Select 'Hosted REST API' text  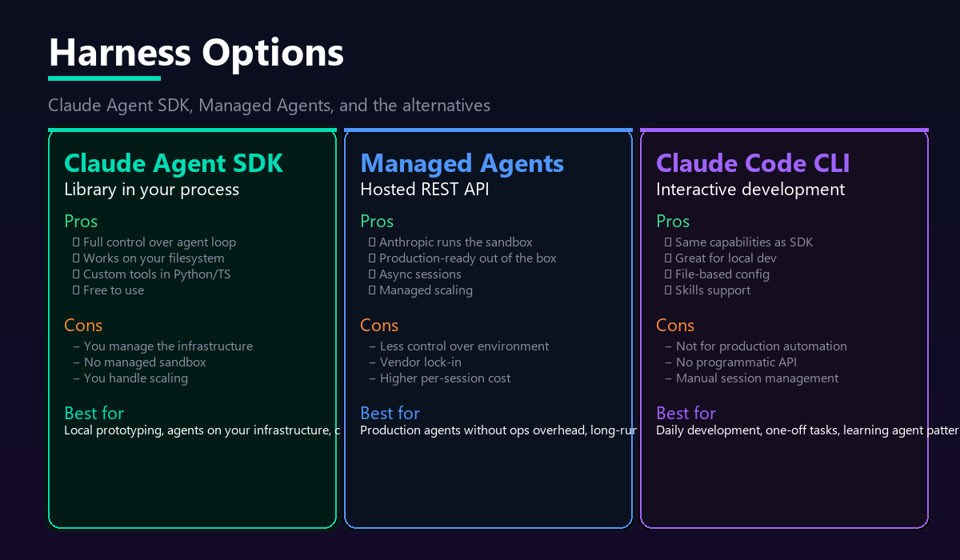pos(424,190)
